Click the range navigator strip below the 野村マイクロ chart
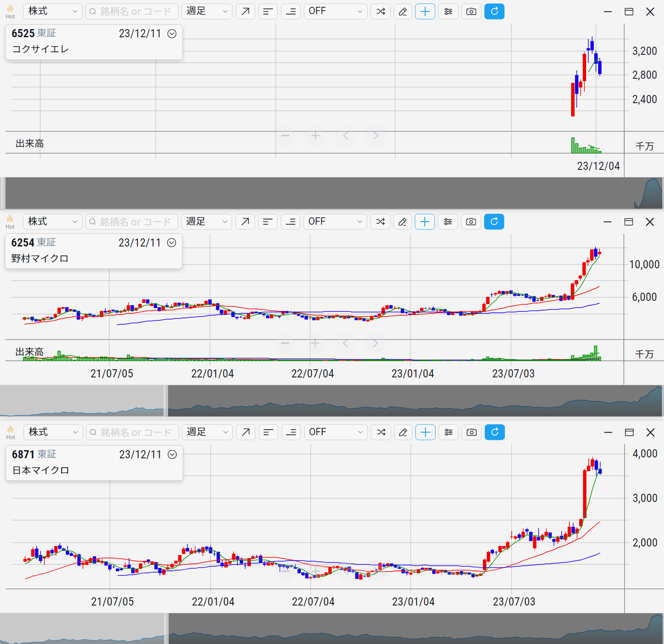The width and height of the screenshot is (664, 644). point(414,401)
